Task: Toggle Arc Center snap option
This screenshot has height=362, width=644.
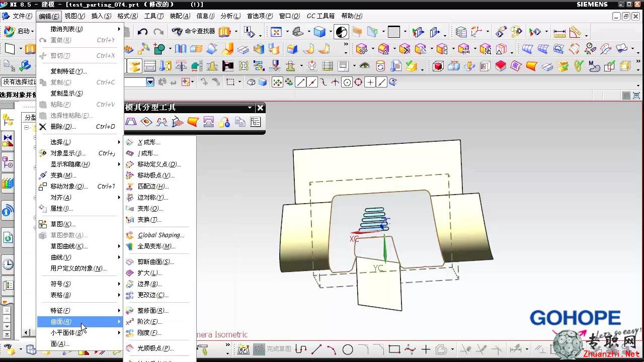Action: pyautogui.click(x=347, y=82)
